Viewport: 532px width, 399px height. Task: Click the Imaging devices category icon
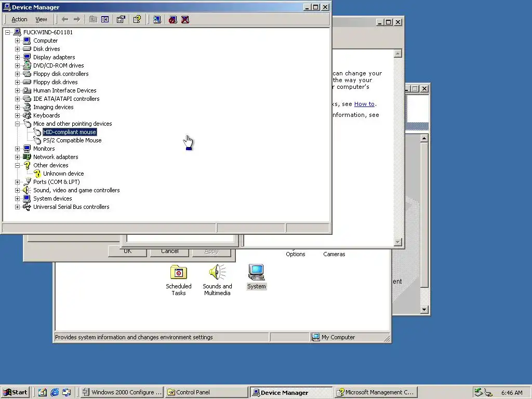click(27, 107)
